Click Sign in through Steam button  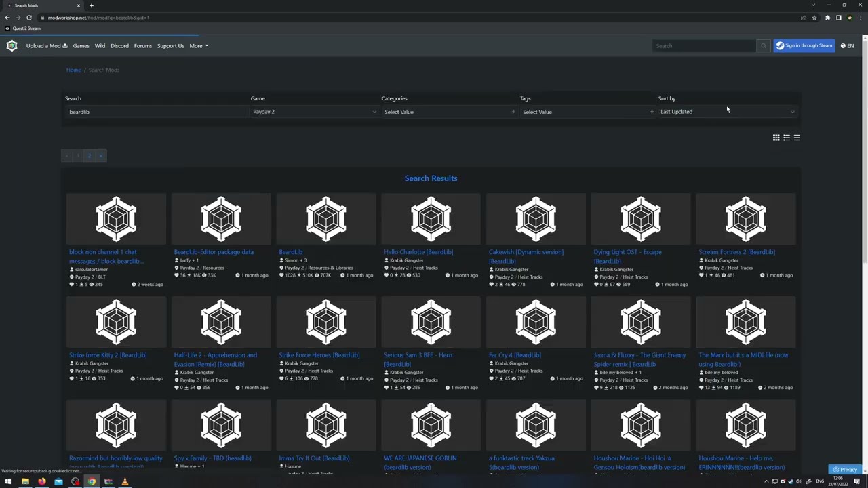pyautogui.click(x=804, y=45)
